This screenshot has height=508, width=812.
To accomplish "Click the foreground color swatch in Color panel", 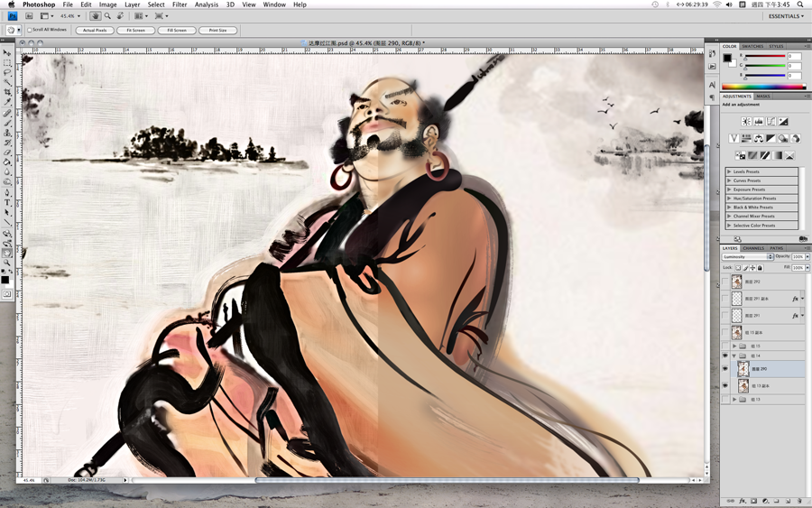I will 727,58.
